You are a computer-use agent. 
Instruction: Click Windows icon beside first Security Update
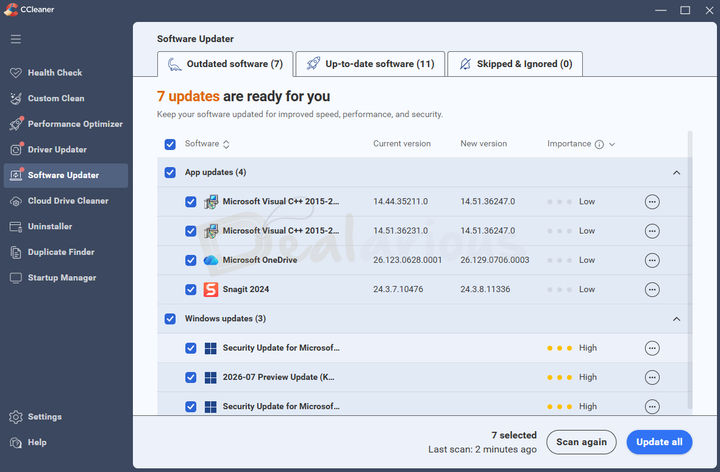[x=210, y=348]
